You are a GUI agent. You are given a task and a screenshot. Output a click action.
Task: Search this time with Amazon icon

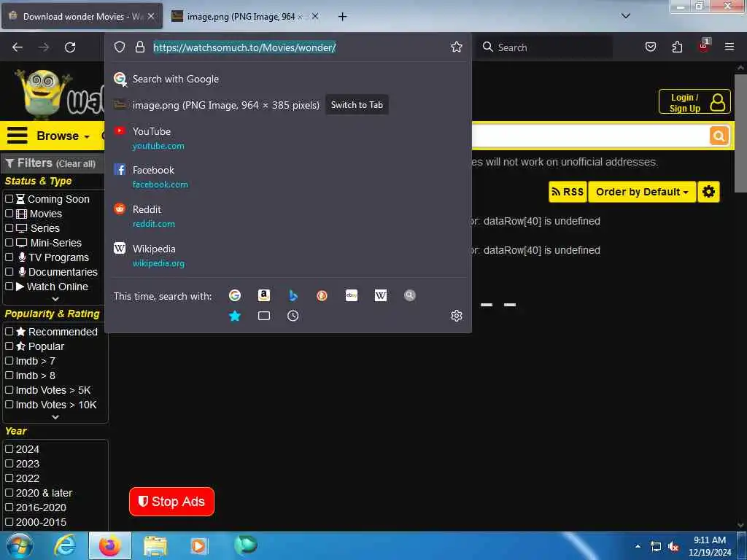pyautogui.click(x=264, y=295)
